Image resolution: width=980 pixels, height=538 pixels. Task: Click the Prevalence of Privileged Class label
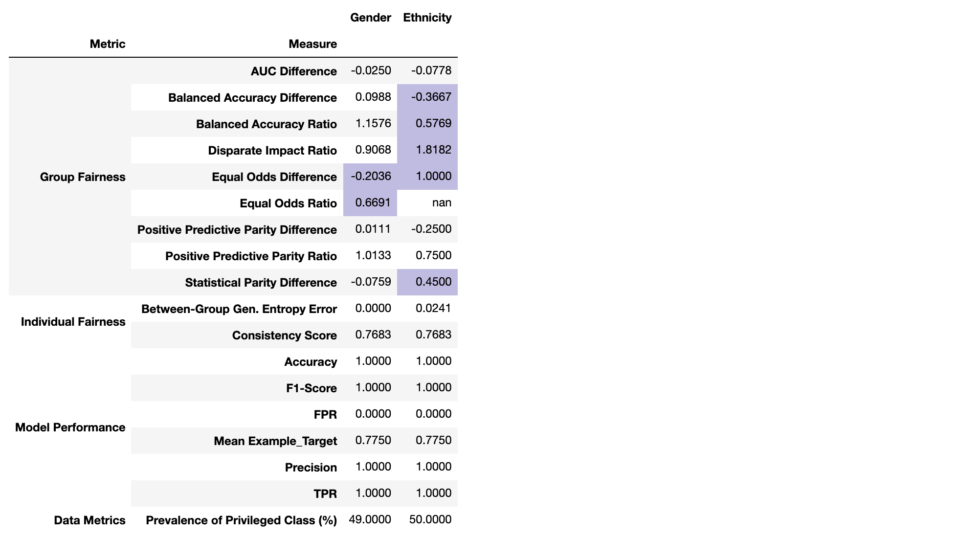pyautogui.click(x=241, y=520)
